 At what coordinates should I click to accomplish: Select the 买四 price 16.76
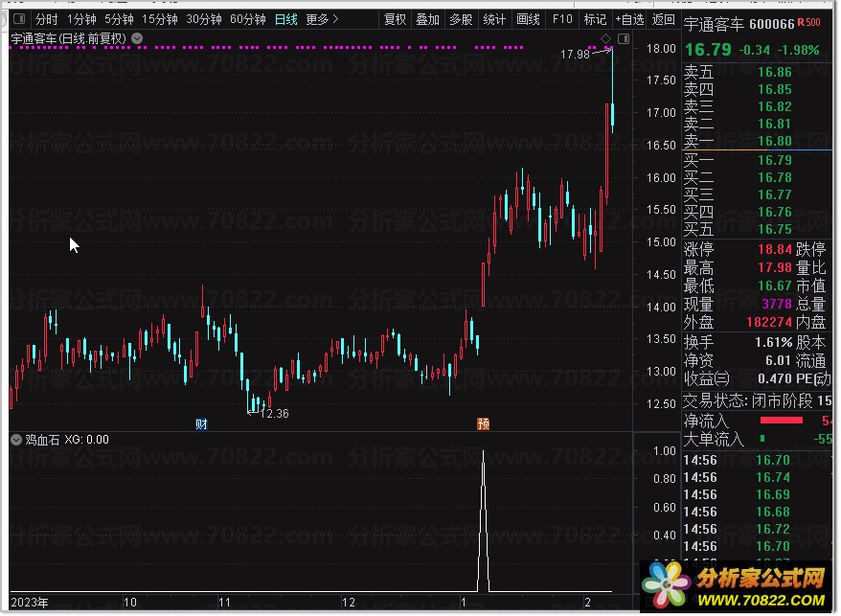[775, 212]
